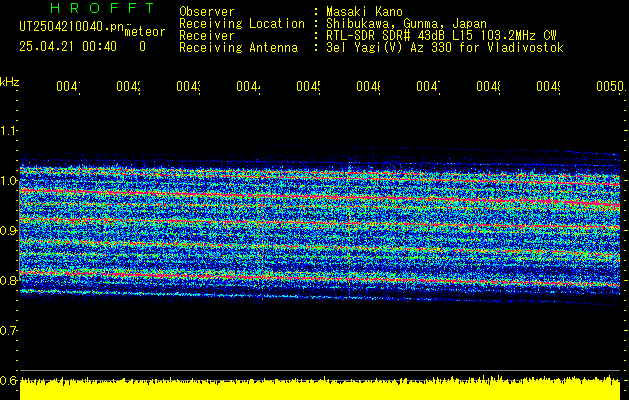
Task: Click the Receiving Location label
Action: [242, 24]
